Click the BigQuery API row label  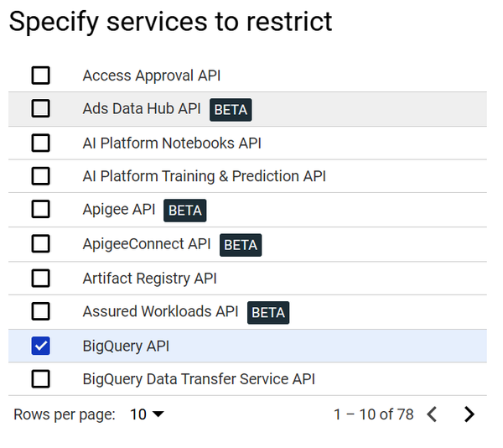(x=126, y=346)
